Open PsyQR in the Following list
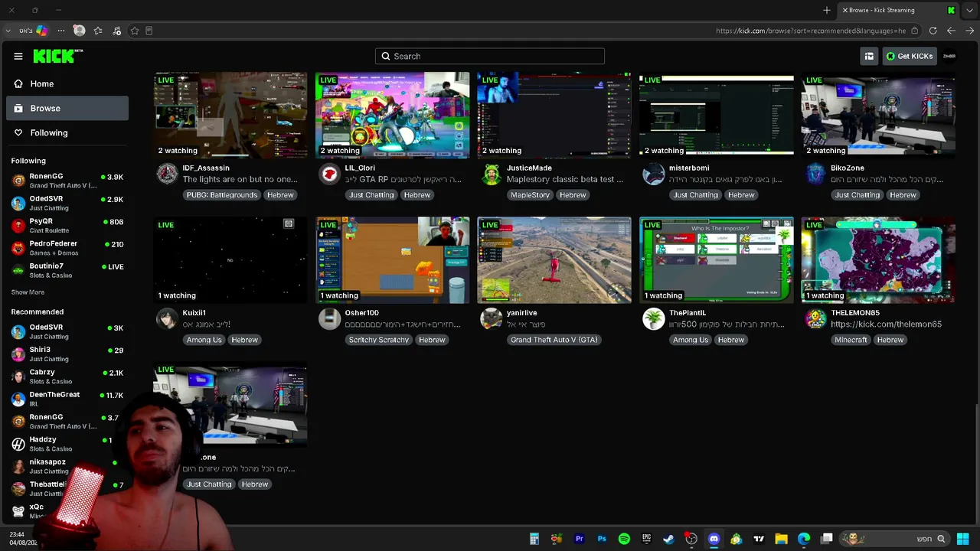The width and height of the screenshot is (980, 551). click(x=67, y=225)
